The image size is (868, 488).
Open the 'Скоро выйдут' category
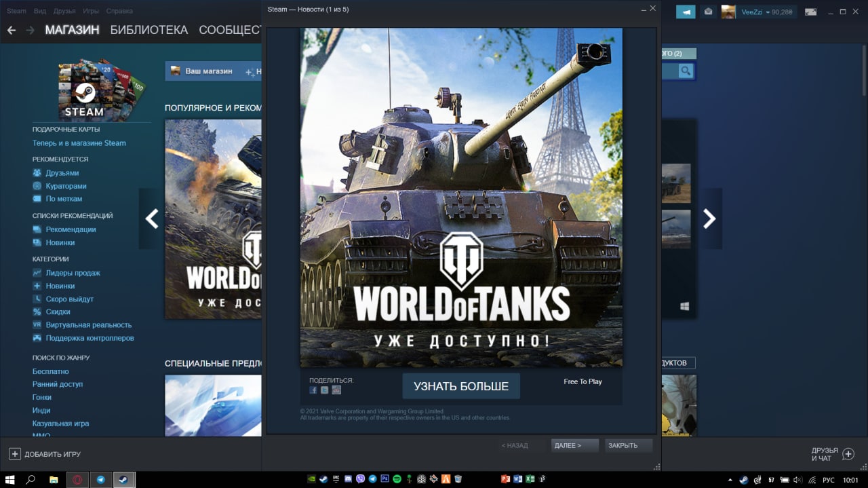pos(70,299)
